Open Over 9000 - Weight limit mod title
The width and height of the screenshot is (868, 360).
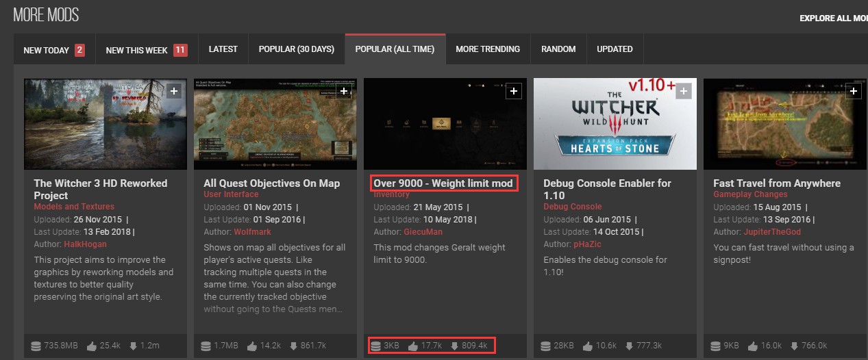pyautogui.click(x=443, y=183)
